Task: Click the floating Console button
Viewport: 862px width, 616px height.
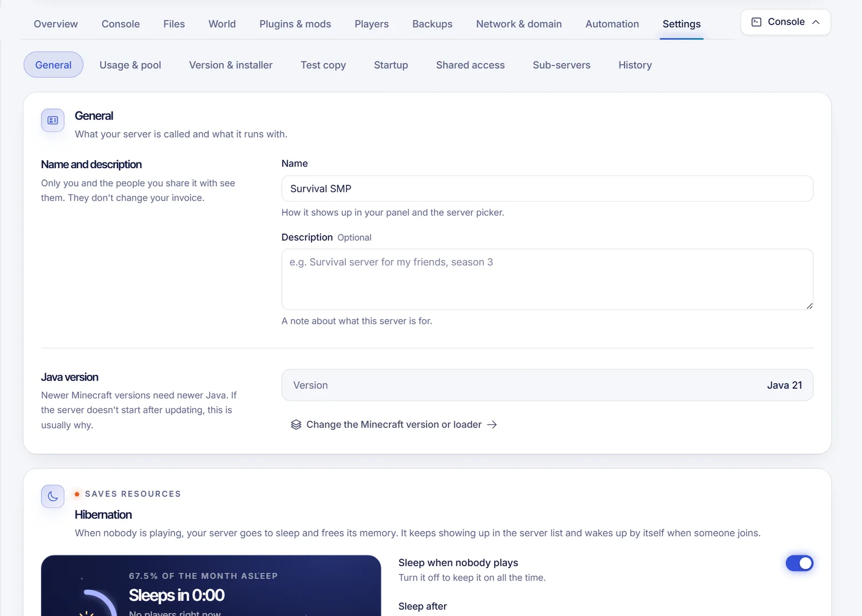Action: tap(785, 22)
